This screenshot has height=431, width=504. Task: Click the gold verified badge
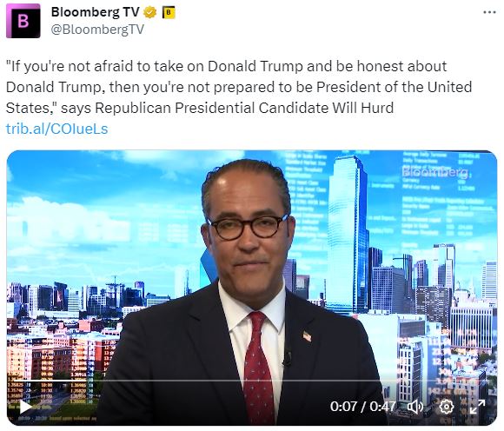coord(149,12)
